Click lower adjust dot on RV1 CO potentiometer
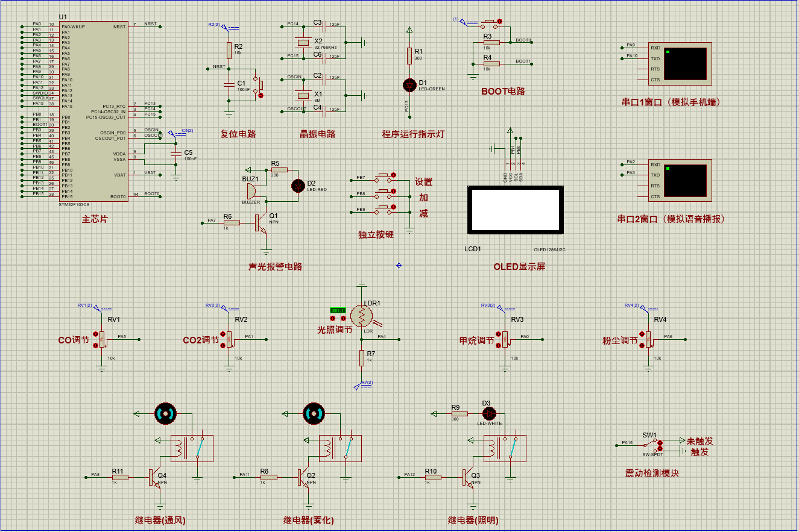Viewport: 799px width, 532px height. click(96, 345)
